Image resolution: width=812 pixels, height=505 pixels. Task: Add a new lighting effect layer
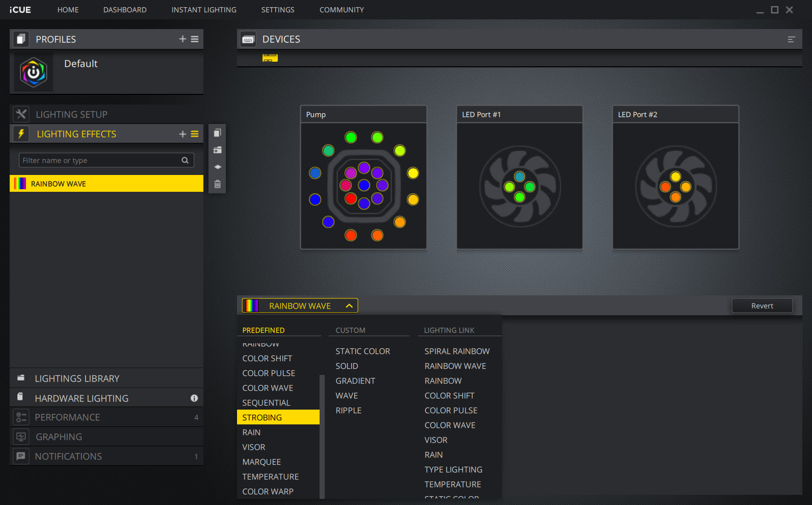[x=182, y=134]
